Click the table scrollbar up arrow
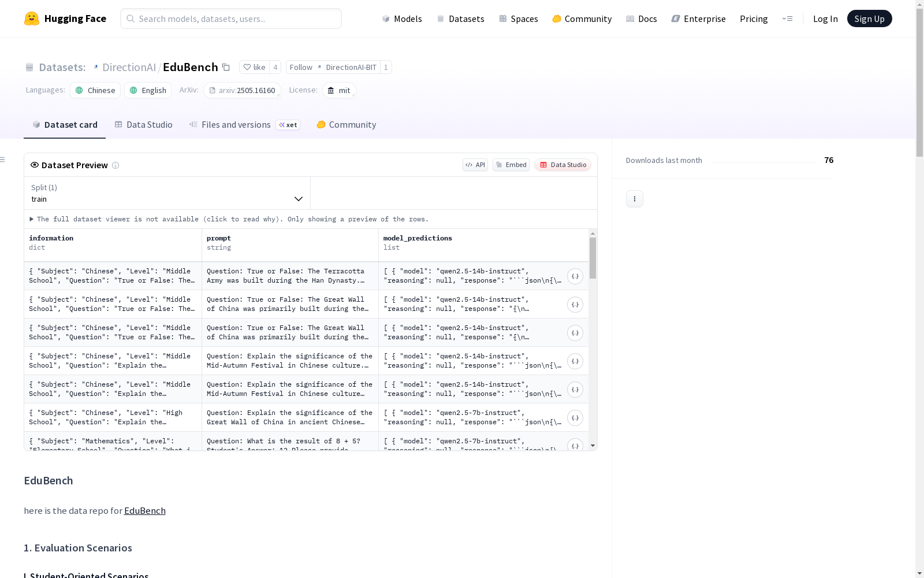This screenshot has height=578, width=924. click(x=593, y=234)
